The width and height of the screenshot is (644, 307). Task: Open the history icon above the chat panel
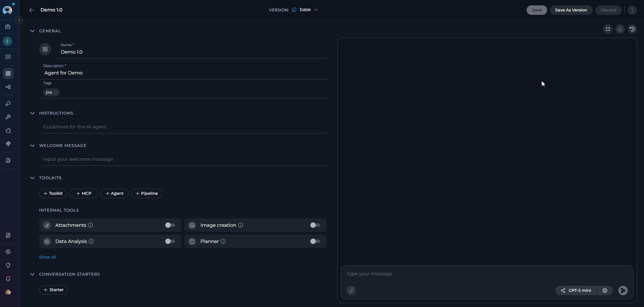click(x=632, y=29)
